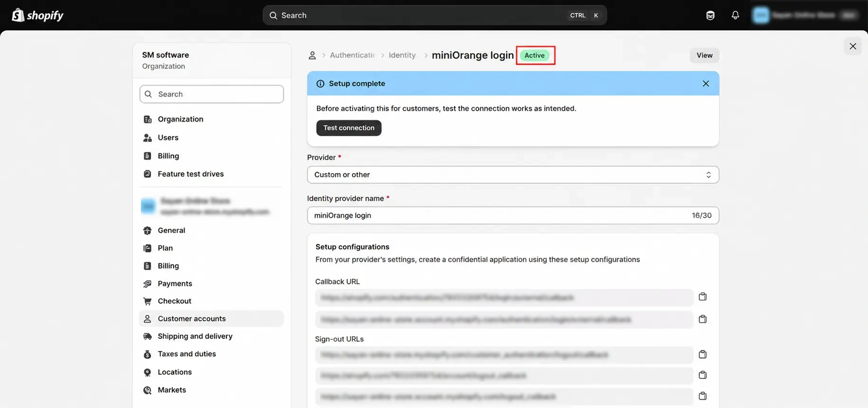Viewport: 868px width, 408px height.
Task: Click the Test connection button
Action: (x=349, y=128)
